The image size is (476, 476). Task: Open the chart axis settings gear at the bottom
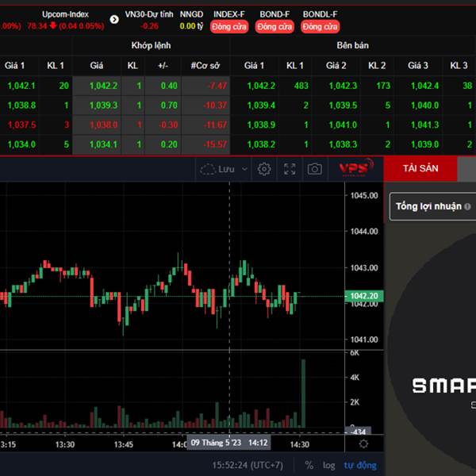[x=363, y=443]
